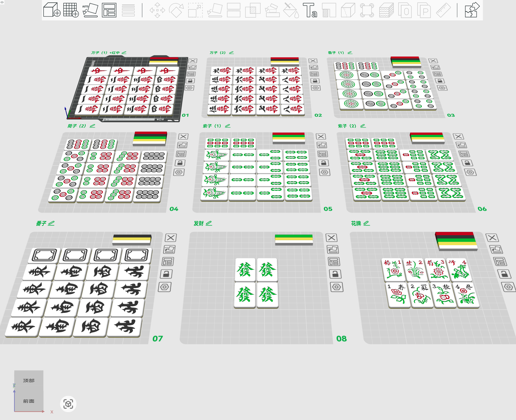Click the reset 3D view cube icon

pyautogui.click(x=68, y=404)
